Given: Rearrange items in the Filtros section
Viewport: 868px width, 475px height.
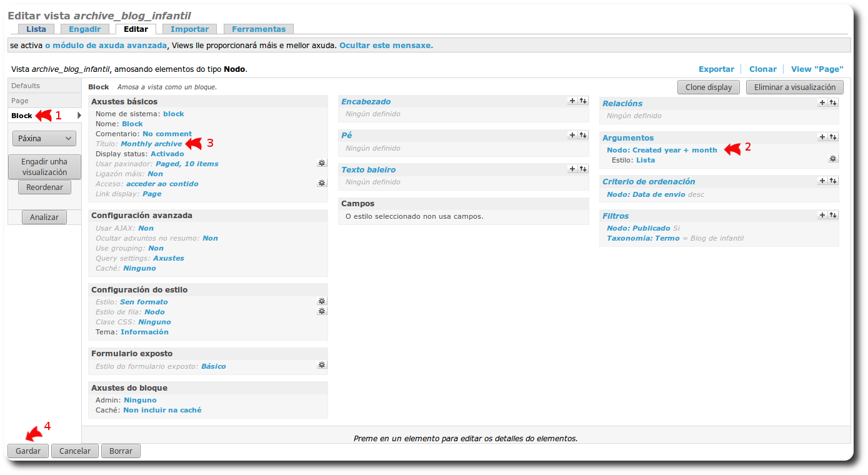Looking at the screenshot, I should point(833,215).
